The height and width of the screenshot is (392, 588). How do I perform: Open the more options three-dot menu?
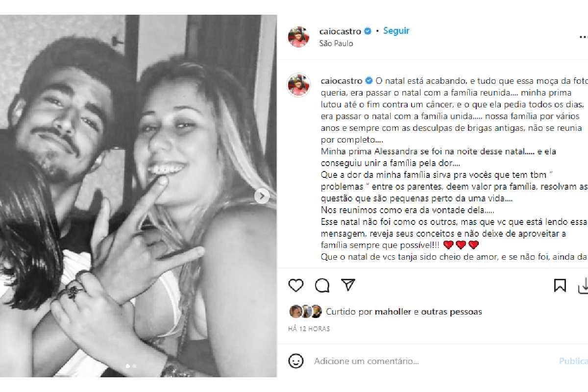tap(584, 37)
